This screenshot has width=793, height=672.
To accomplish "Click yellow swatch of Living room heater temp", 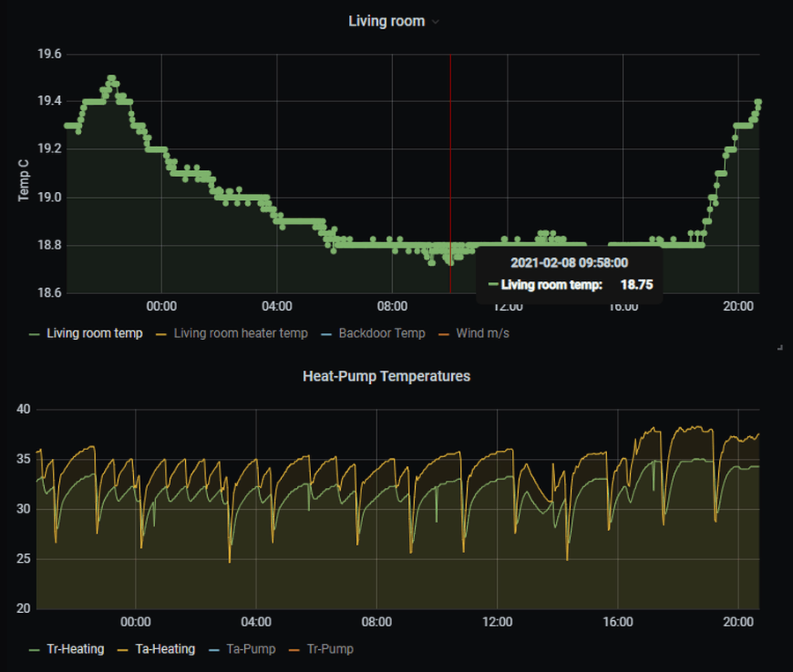I will (x=161, y=334).
